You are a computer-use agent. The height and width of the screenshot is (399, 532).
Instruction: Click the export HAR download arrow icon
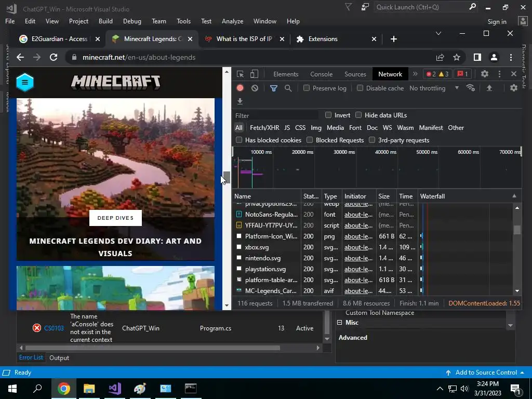pos(240,101)
